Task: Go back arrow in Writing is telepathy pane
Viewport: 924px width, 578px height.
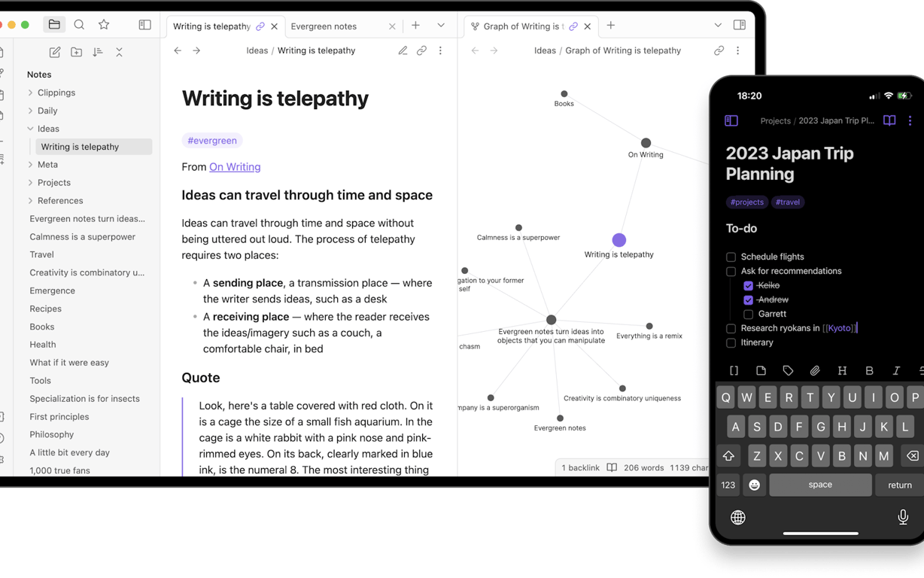Action: point(178,50)
